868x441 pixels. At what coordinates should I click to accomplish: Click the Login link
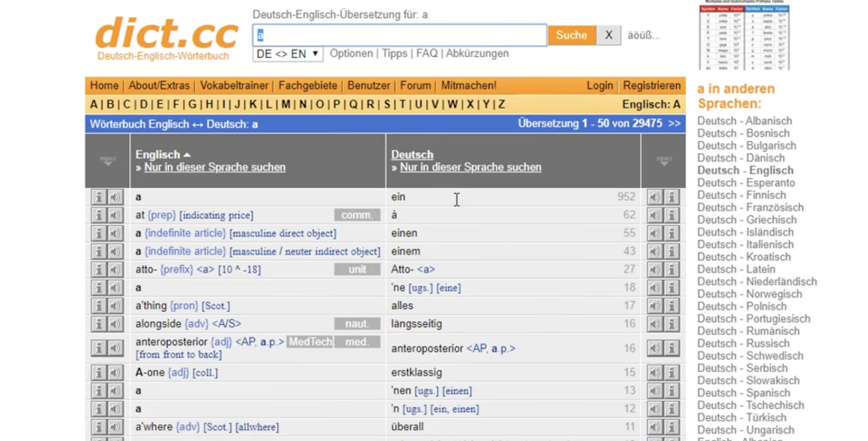click(600, 85)
